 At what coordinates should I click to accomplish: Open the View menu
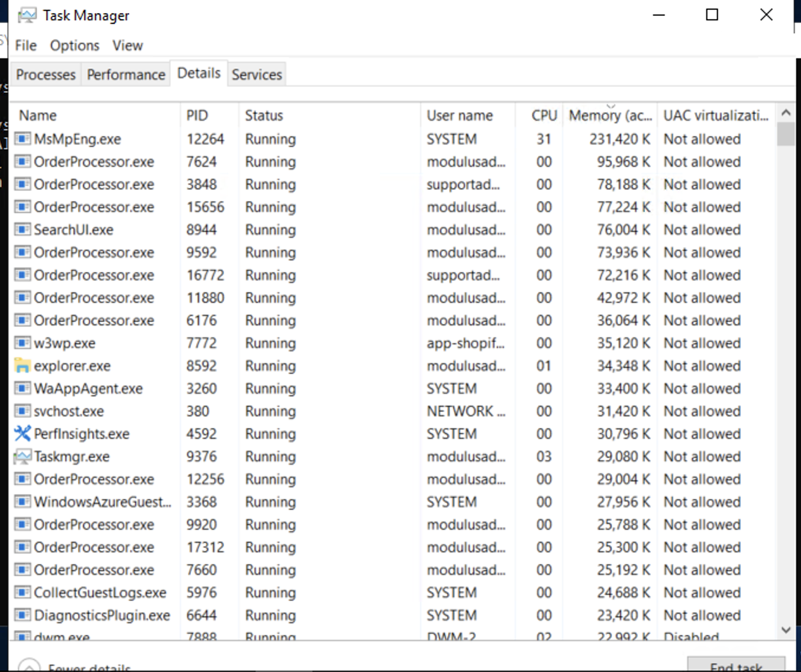pyautogui.click(x=127, y=45)
